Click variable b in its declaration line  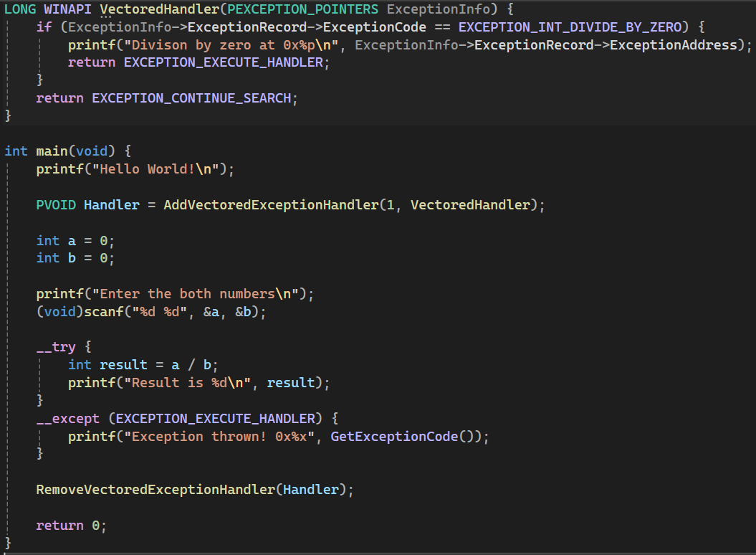(72, 258)
